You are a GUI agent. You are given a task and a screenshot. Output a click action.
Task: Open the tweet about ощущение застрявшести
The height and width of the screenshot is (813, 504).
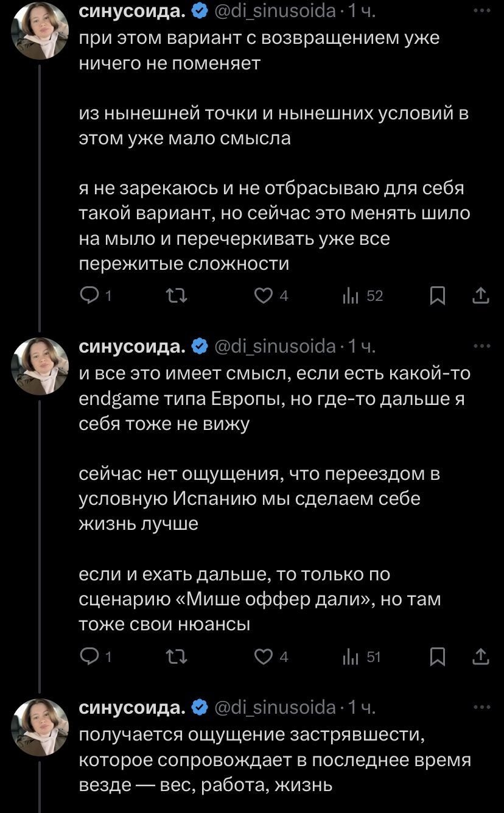274,760
